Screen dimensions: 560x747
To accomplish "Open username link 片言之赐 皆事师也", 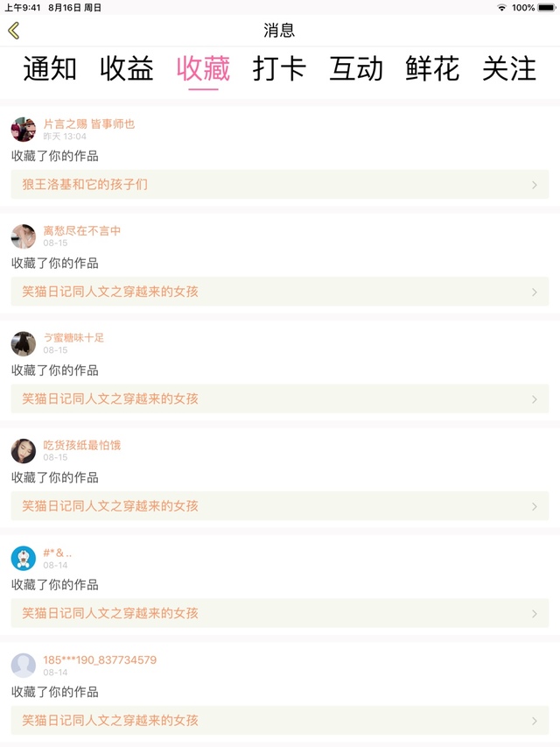I will (89, 123).
